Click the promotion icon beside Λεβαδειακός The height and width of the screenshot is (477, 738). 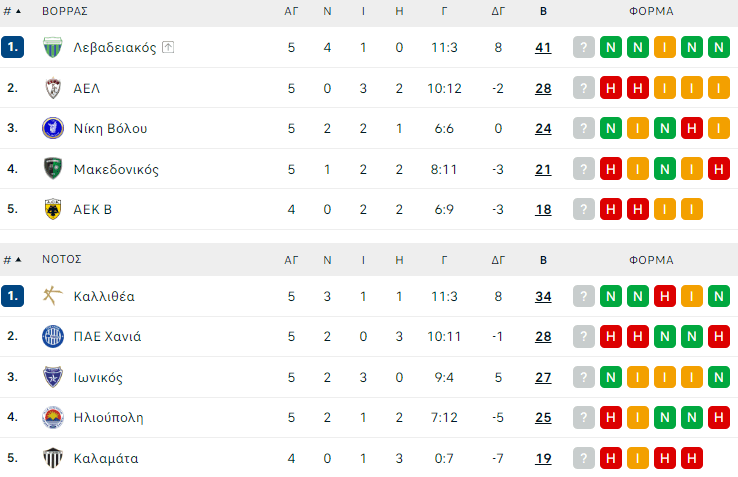(x=168, y=47)
